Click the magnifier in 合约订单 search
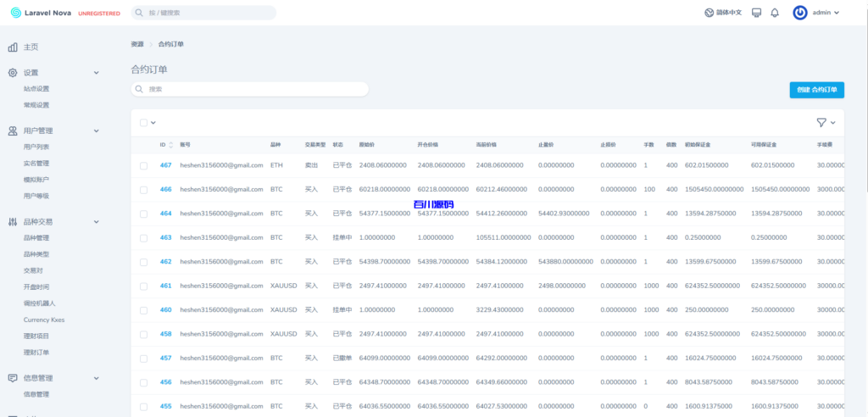Image resolution: width=868 pixels, height=417 pixels. click(x=139, y=89)
